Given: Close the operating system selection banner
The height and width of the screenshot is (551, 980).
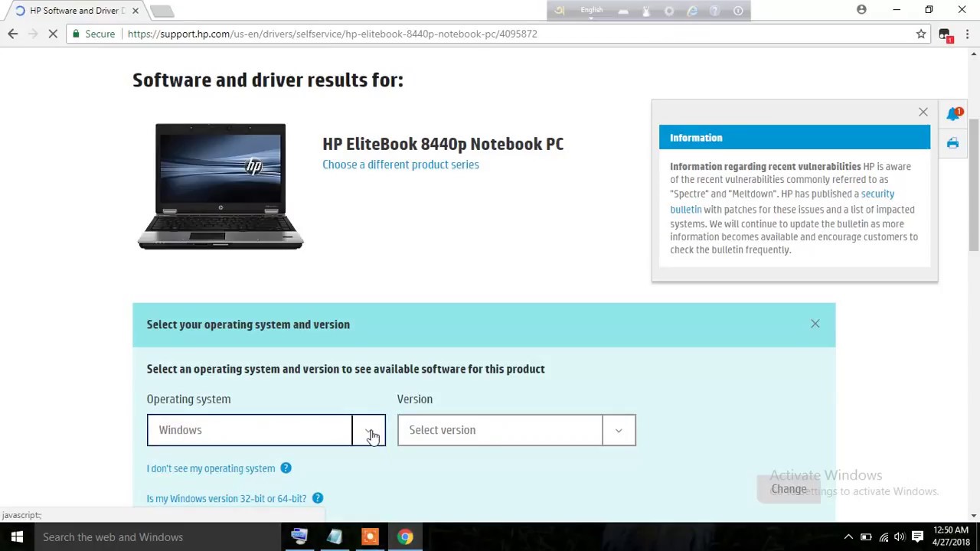Looking at the screenshot, I should click(x=815, y=324).
